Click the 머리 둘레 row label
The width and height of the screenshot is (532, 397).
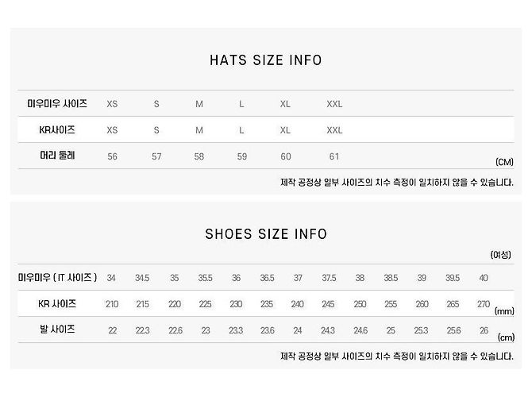57,156
